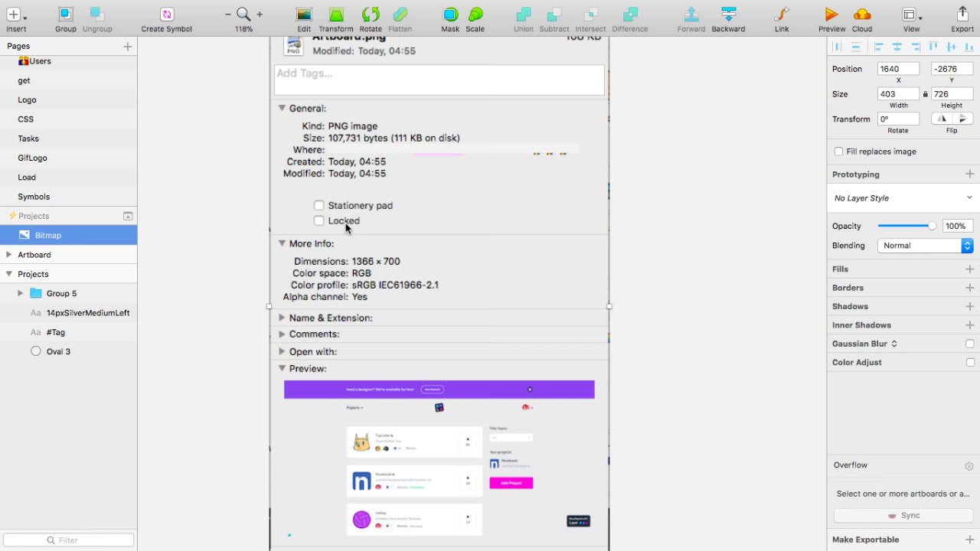Expand the Open with section
Screen dimensions: 980x551
[282, 351]
